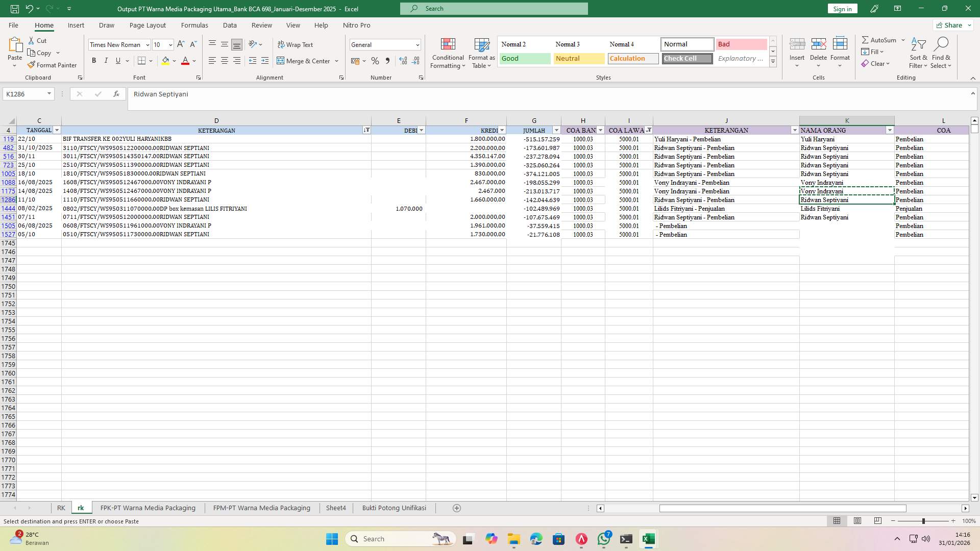This screenshot has height=551, width=980.
Task: Click the Sign in button
Action: pyautogui.click(x=842, y=9)
